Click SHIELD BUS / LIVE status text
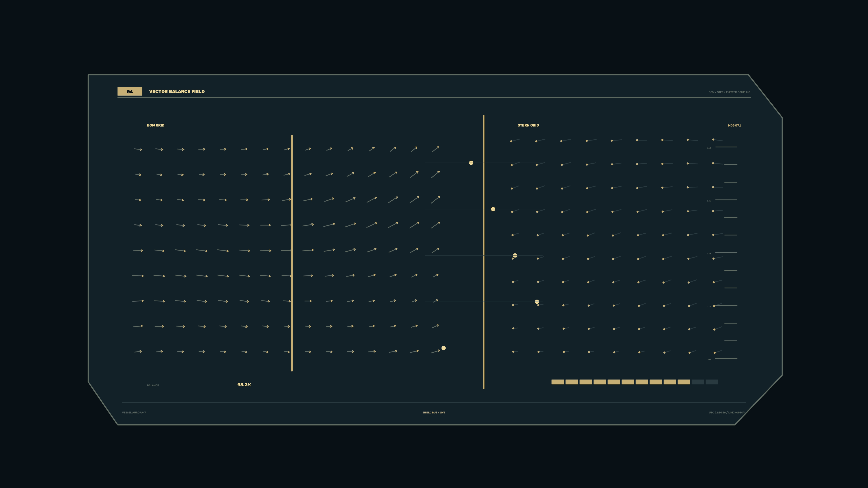This screenshot has width=868, height=488. (434, 413)
